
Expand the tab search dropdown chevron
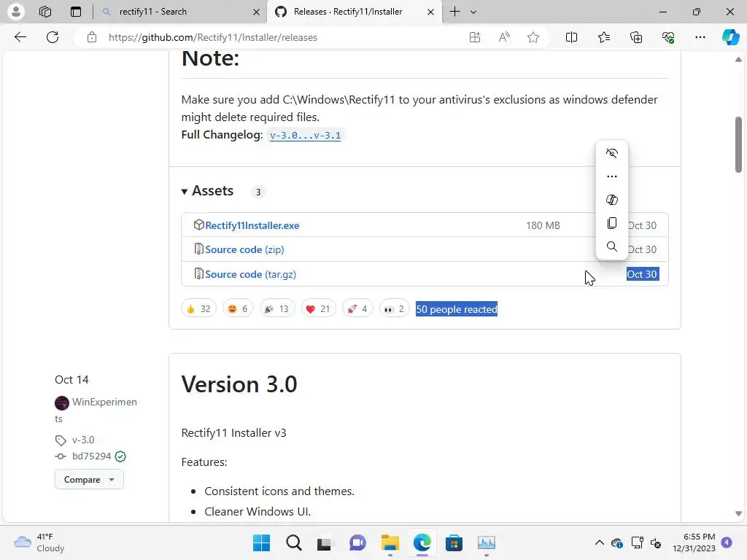[x=473, y=12]
